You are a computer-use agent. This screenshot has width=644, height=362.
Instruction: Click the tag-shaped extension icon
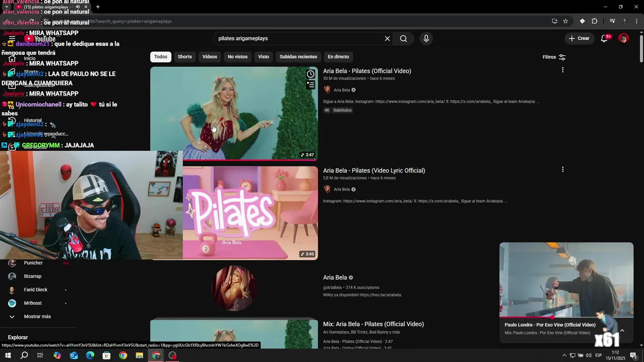582,21
